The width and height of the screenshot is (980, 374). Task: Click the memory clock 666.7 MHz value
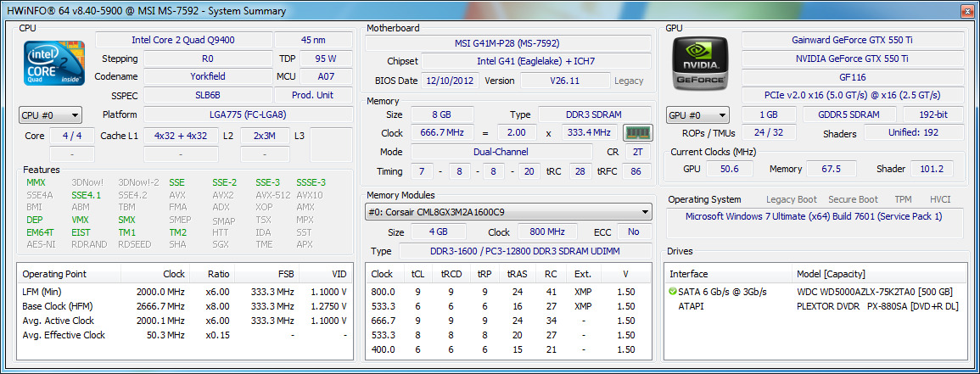(442, 133)
